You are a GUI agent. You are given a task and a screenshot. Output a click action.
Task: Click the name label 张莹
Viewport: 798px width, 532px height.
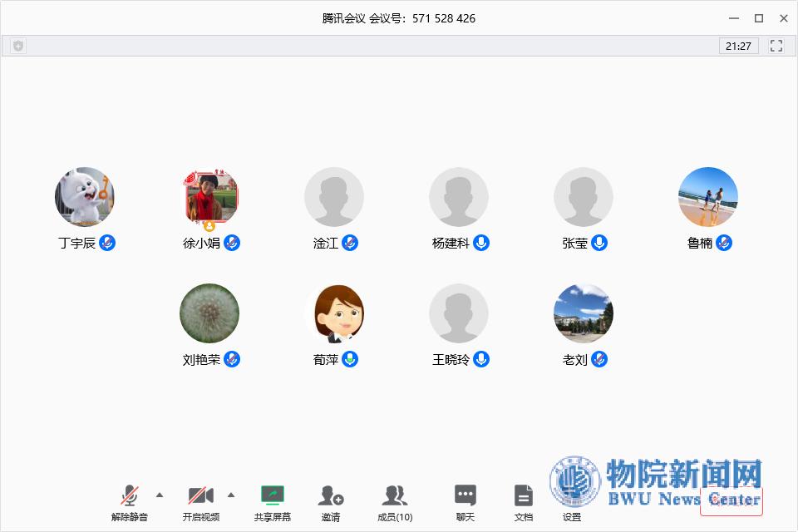(x=575, y=244)
